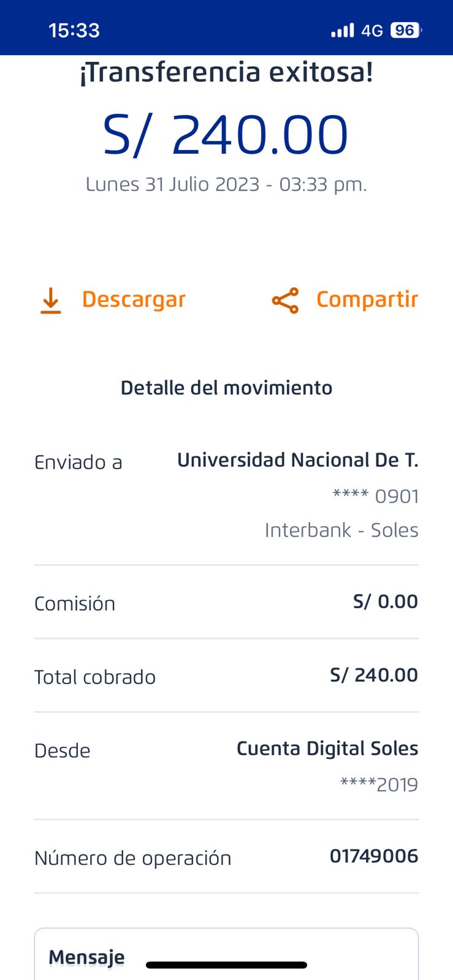This screenshot has width=453, height=980.
Task: Tap the operation number 01749006
Action: coord(374,856)
